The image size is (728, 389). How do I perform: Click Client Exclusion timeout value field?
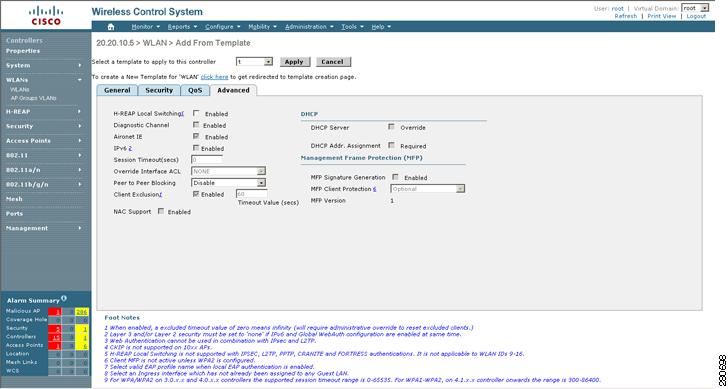pyautogui.click(x=252, y=194)
